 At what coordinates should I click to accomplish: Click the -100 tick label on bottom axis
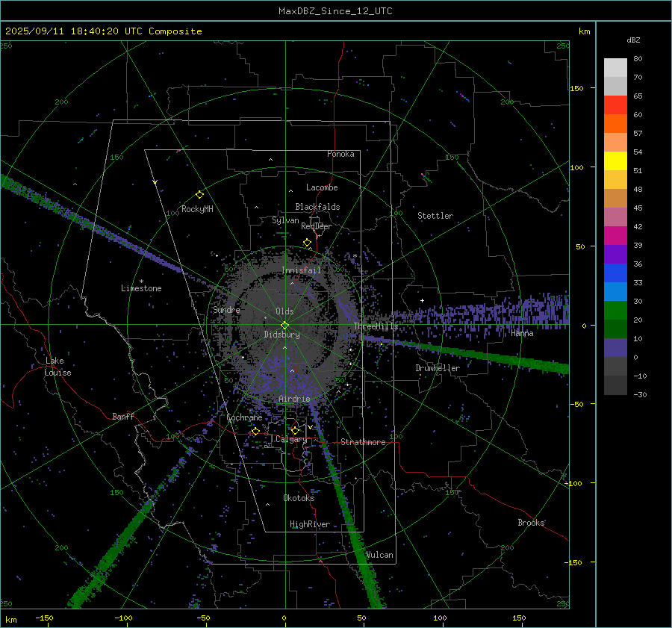pos(123,618)
